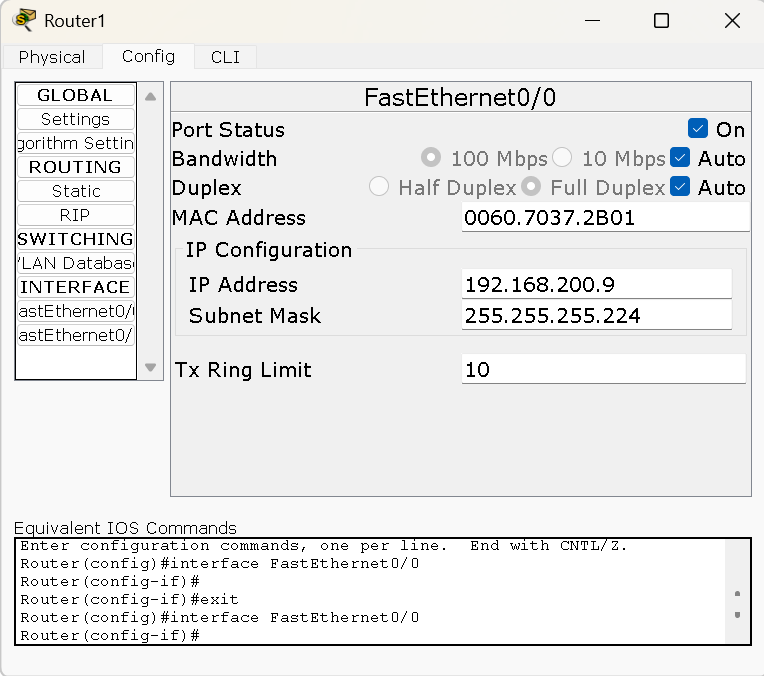Screen dimensions: 764x676
Task: Open the CLI tab
Action: pos(225,57)
